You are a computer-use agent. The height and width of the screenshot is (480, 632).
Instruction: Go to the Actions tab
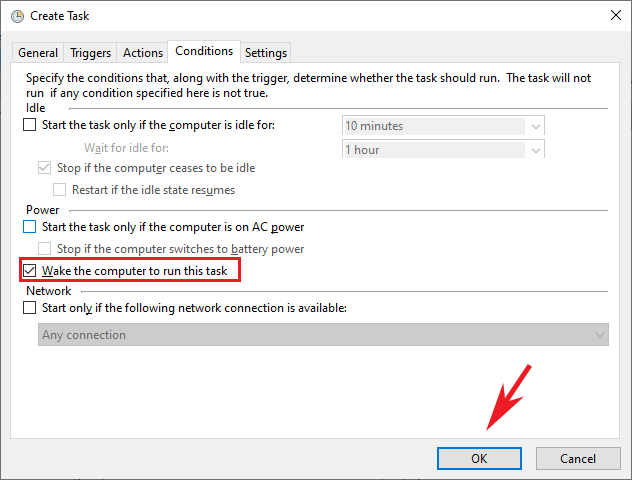[x=142, y=53]
